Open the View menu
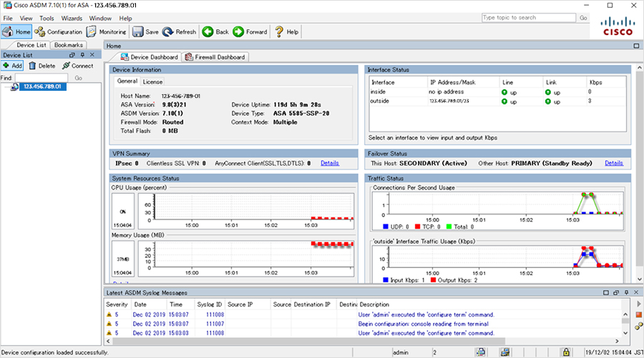 pos(26,18)
